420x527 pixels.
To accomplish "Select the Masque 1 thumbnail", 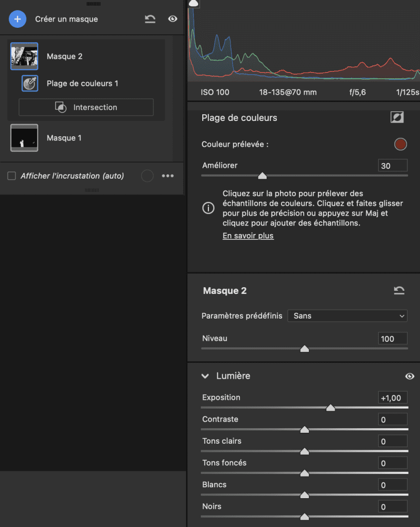I will (x=24, y=138).
